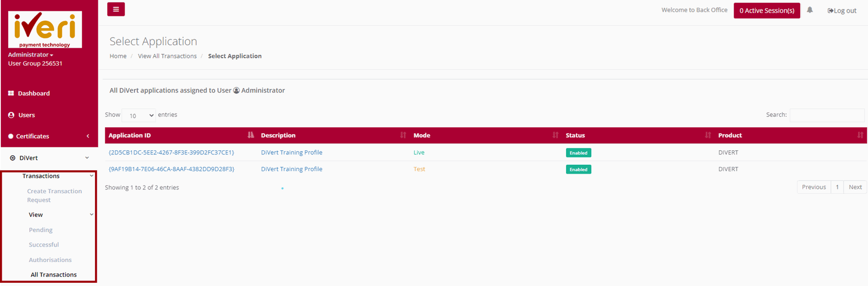Select All Transactions menu item
Image resolution: width=868 pixels, height=286 pixels.
(54, 275)
